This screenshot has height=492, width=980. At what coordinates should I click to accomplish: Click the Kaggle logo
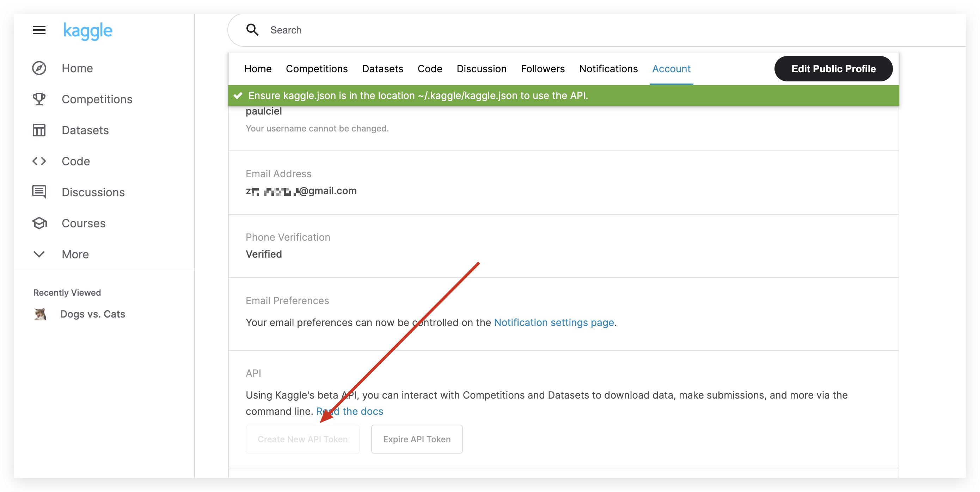pyautogui.click(x=87, y=31)
